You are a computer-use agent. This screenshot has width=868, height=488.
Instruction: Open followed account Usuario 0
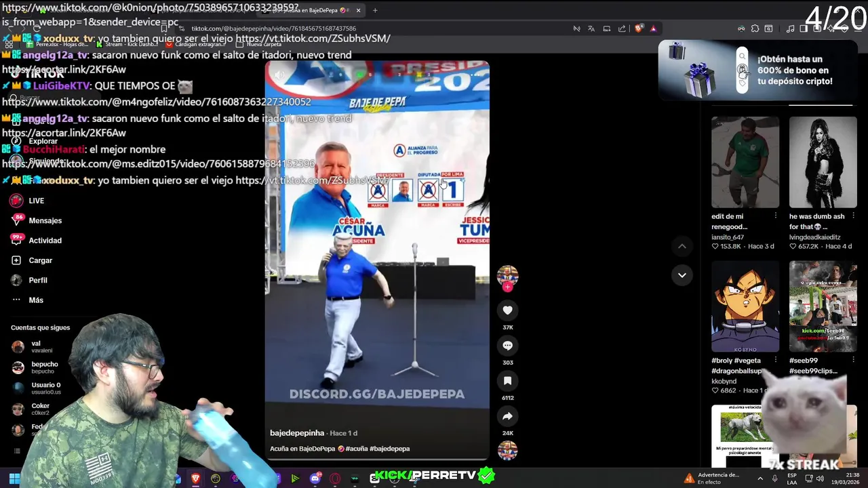coord(37,388)
